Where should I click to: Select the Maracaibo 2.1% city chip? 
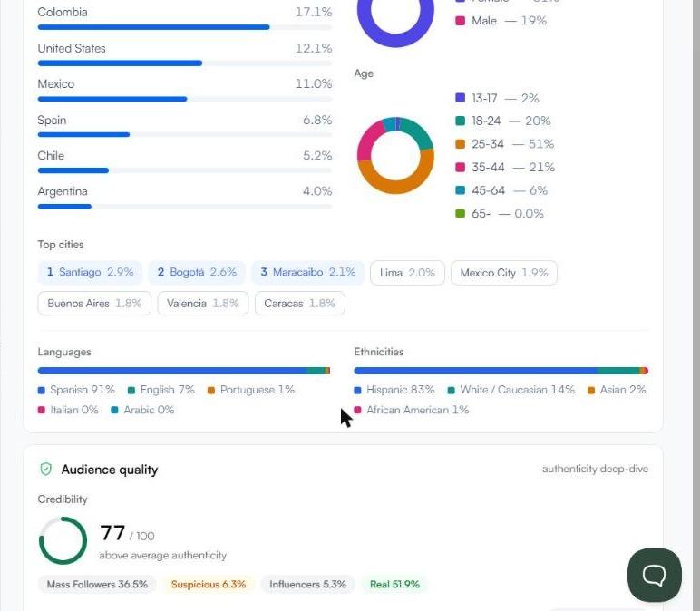click(x=308, y=272)
